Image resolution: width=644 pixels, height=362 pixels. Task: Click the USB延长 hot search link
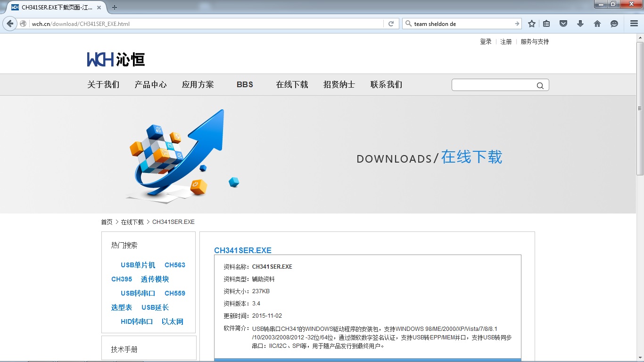pyautogui.click(x=155, y=307)
